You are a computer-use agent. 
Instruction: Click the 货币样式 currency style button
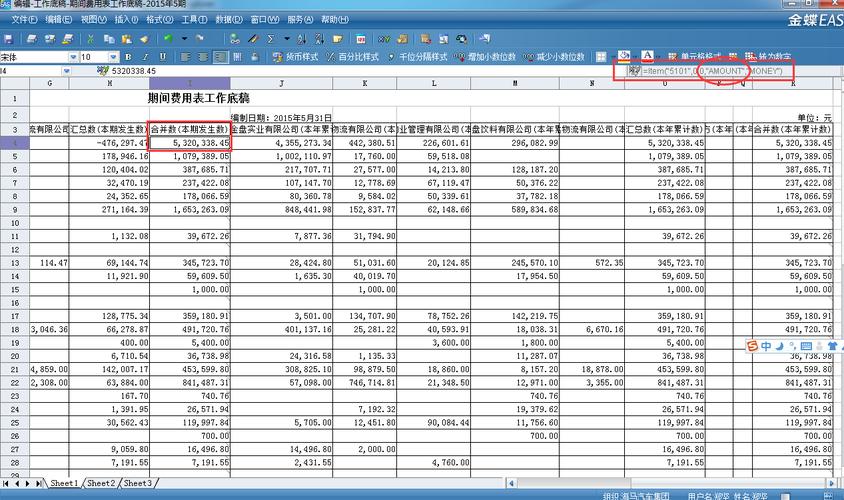(296, 57)
